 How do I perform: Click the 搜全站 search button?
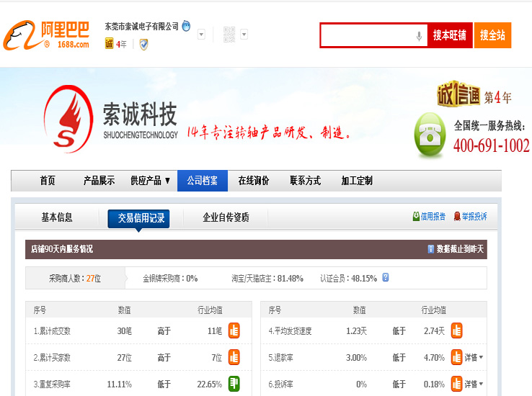click(x=492, y=35)
